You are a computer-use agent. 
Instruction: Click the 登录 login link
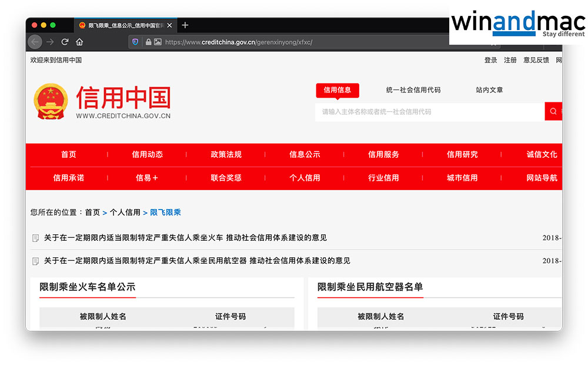pyautogui.click(x=490, y=60)
